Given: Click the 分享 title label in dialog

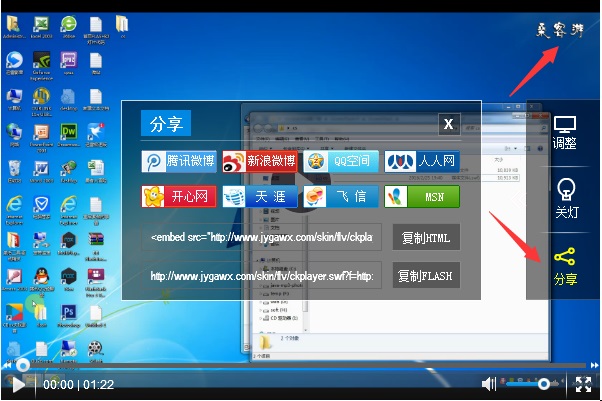Looking at the screenshot, I should coord(166,124).
